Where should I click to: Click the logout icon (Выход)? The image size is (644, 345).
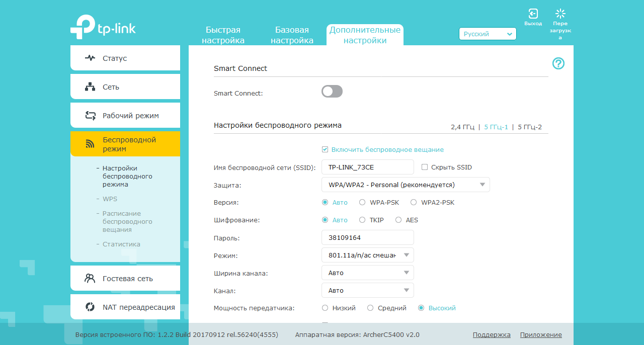click(x=533, y=14)
